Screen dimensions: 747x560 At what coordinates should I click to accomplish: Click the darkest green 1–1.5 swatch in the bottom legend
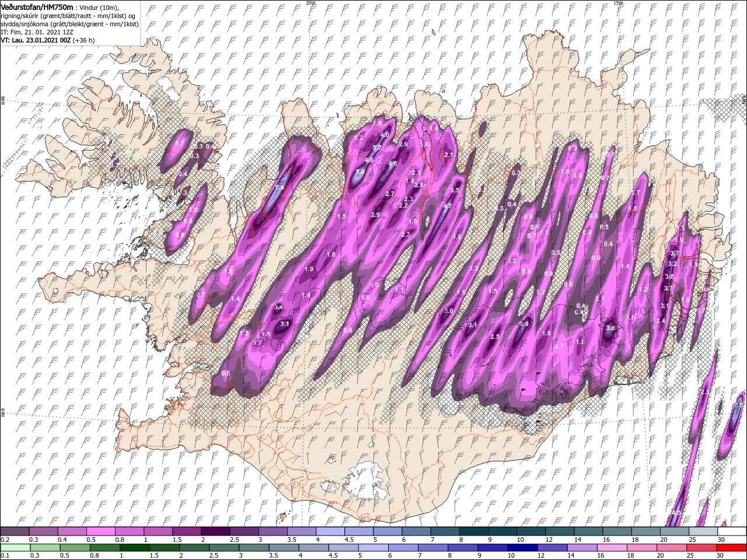pos(134,548)
